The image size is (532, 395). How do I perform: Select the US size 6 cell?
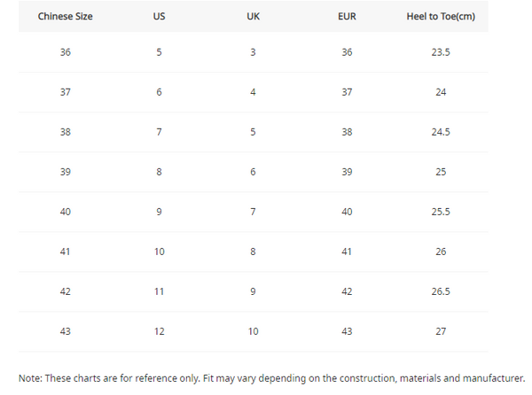tap(159, 92)
